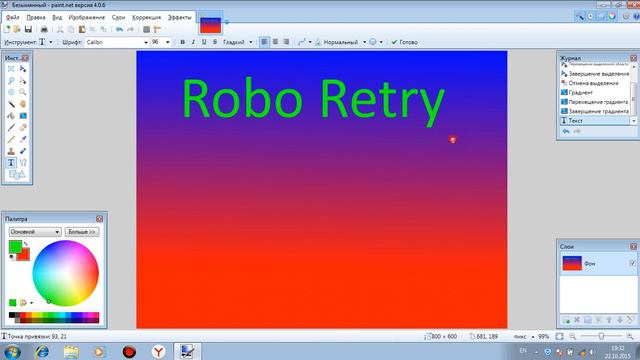Expand the image list arrow beside thumbnail

(x=227, y=22)
